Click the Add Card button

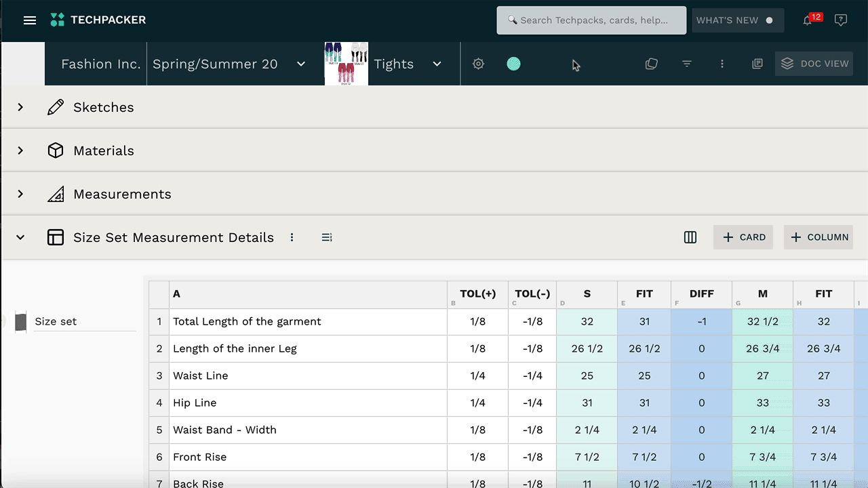coord(743,237)
